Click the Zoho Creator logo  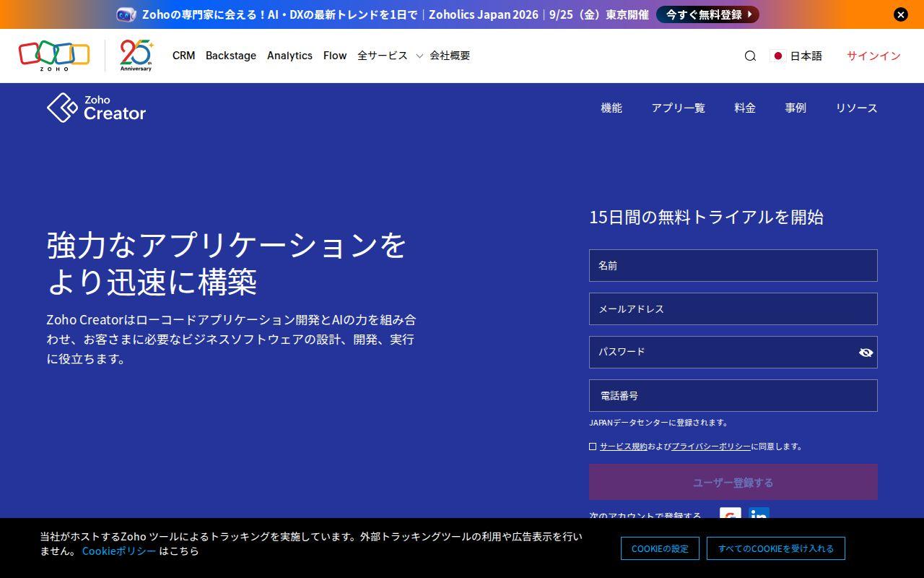point(97,108)
